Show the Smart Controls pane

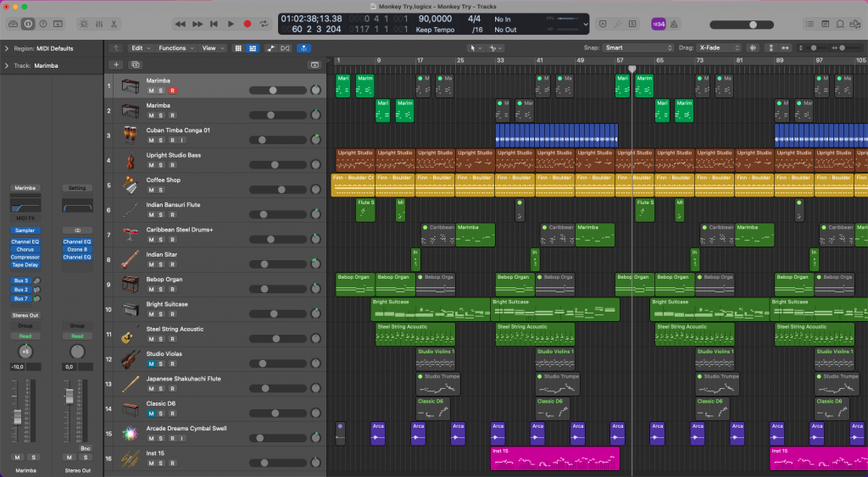[x=84, y=24]
